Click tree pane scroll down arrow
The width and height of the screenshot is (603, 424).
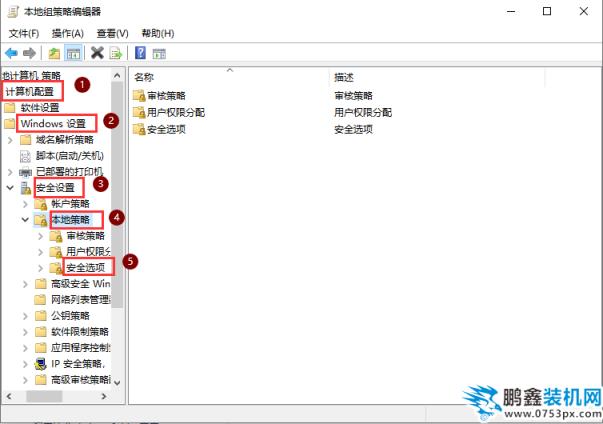click(x=117, y=382)
